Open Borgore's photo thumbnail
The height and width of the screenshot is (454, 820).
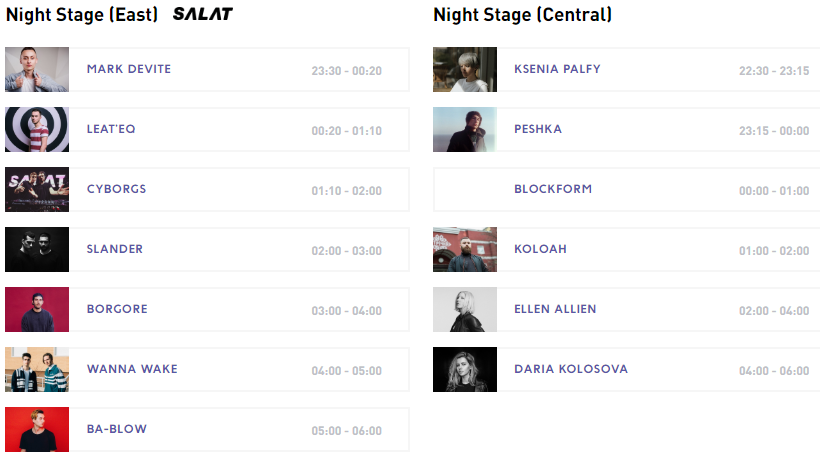click(x=37, y=310)
